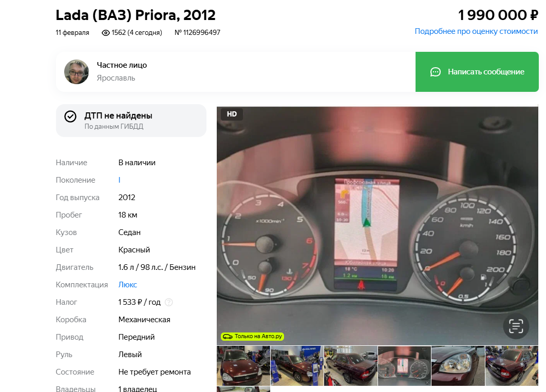Select the front view car thumbnail

243,365
